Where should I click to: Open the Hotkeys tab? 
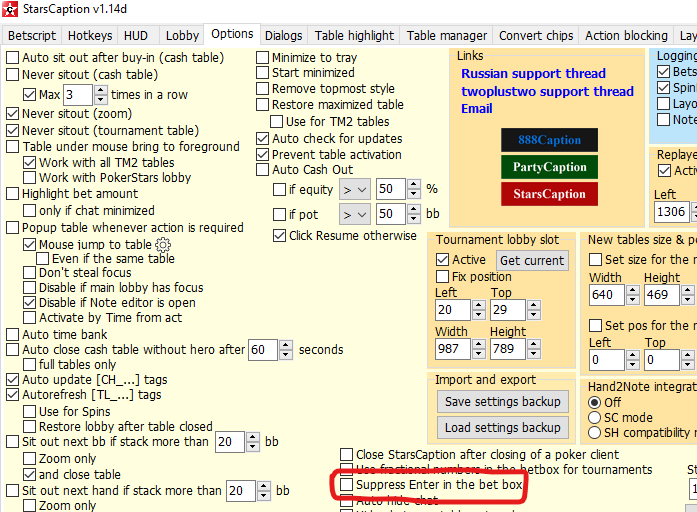[x=90, y=36]
